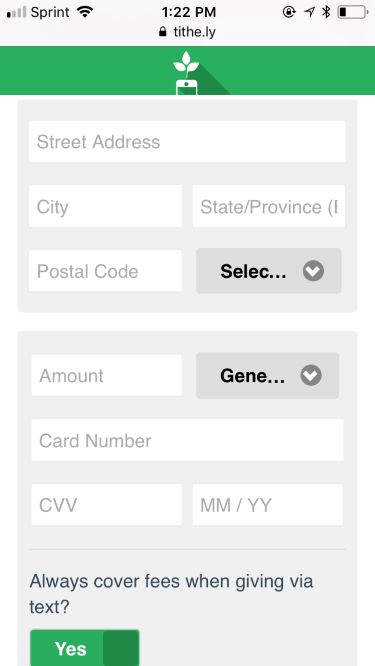Image resolution: width=375 pixels, height=666 pixels.
Task: Toggle the Yes cover fees switch
Action: pyautogui.click(x=85, y=648)
